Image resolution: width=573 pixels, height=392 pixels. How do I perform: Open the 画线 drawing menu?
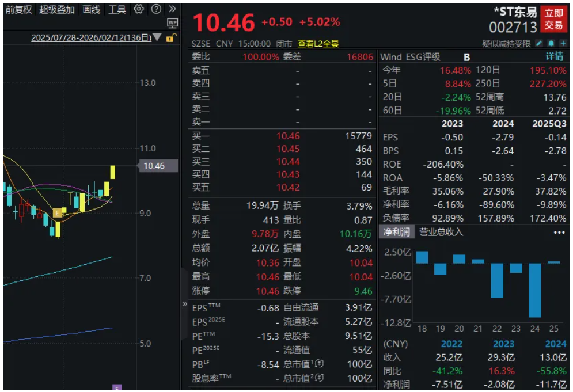pyautogui.click(x=92, y=9)
